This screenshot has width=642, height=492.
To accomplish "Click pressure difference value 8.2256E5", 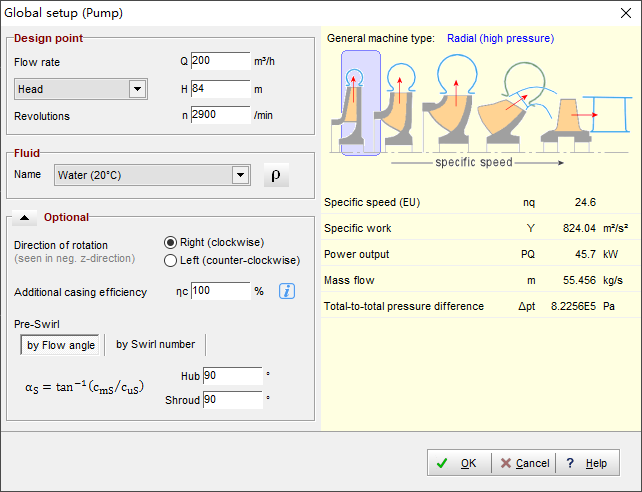I will point(573,306).
